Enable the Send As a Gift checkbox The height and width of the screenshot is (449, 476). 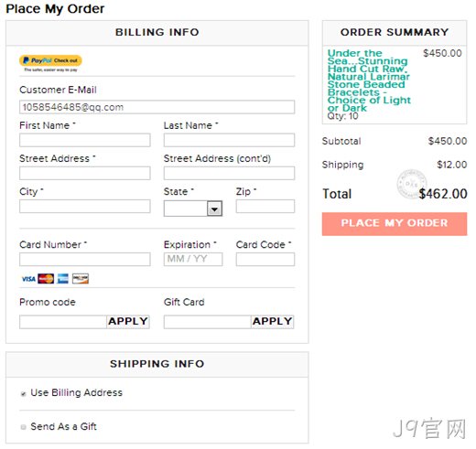pyautogui.click(x=23, y=427)
